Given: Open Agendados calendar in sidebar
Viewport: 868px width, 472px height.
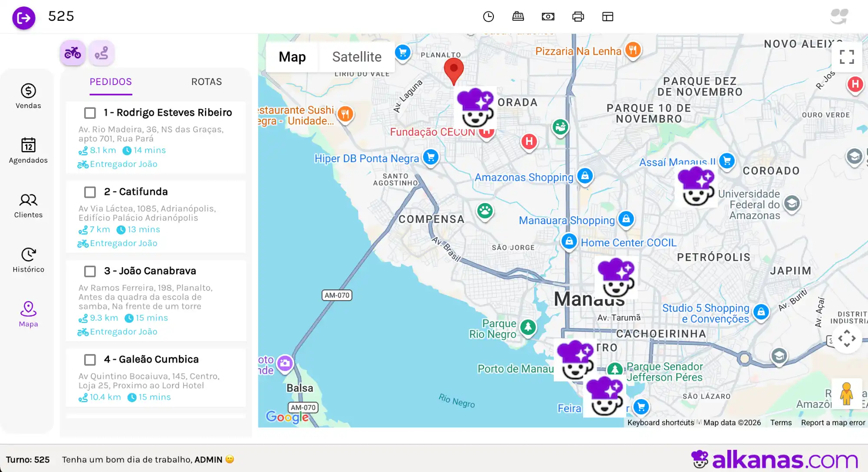Looking at the screenshot, I should pyautogui.click(x=28, y=150).
